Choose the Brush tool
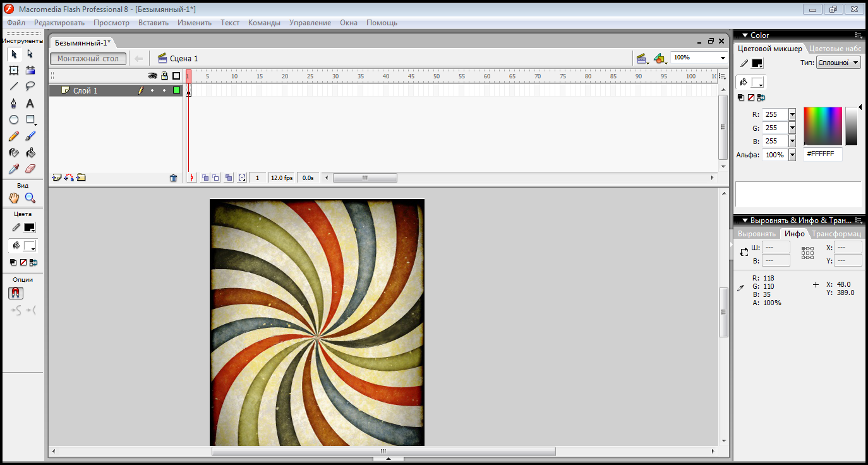This screenshot has height=465, width=868. click(30, 136)
